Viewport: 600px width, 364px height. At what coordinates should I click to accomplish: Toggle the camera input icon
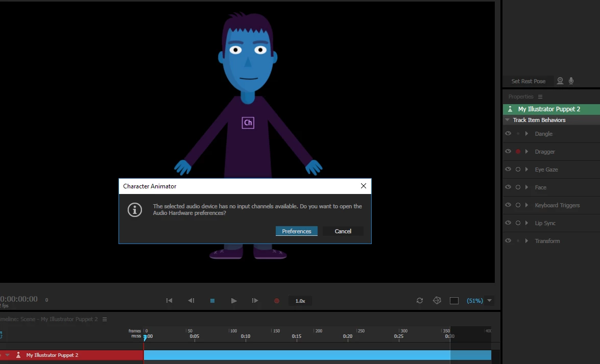[560, 81]
